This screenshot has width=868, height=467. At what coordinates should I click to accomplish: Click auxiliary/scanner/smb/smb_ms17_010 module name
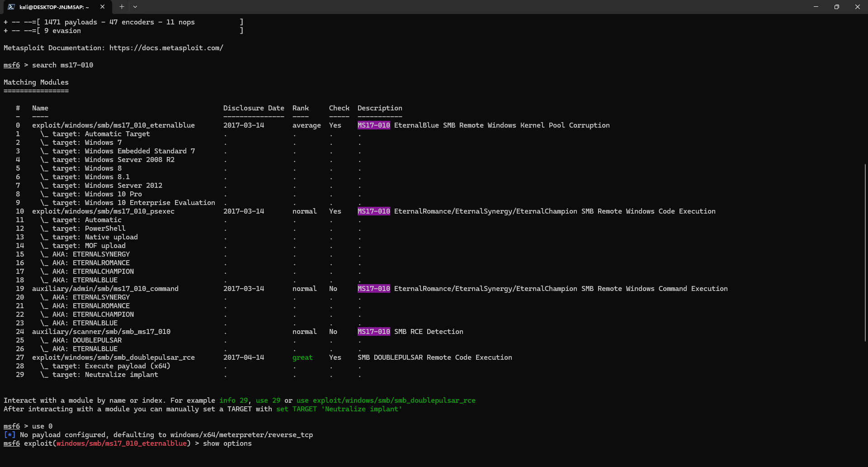(101, 332)
